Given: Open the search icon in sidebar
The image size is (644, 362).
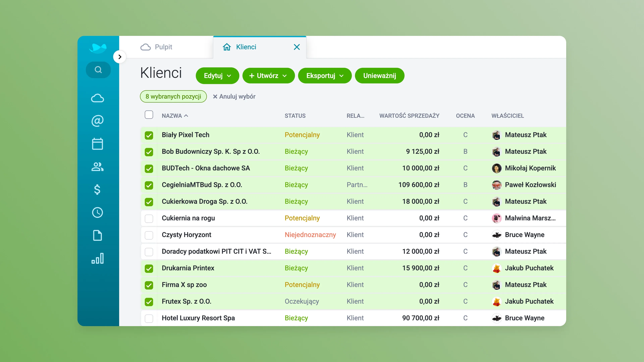Looking at the screenshot, I should point(98,70).
